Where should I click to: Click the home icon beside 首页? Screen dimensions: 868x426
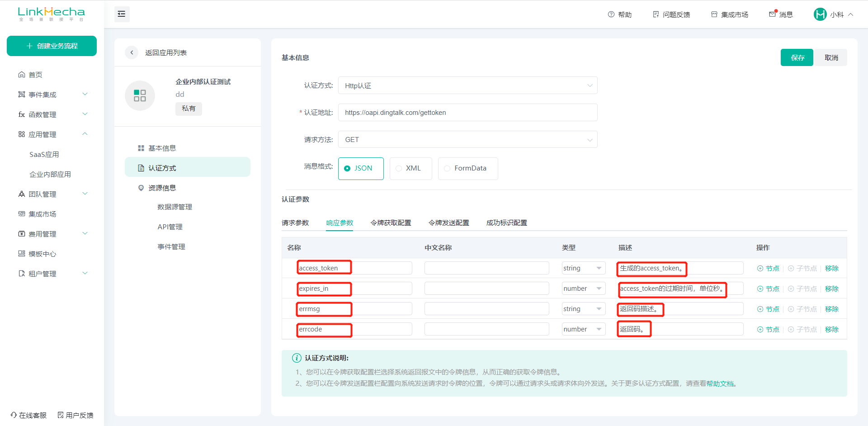click(22, 75)
